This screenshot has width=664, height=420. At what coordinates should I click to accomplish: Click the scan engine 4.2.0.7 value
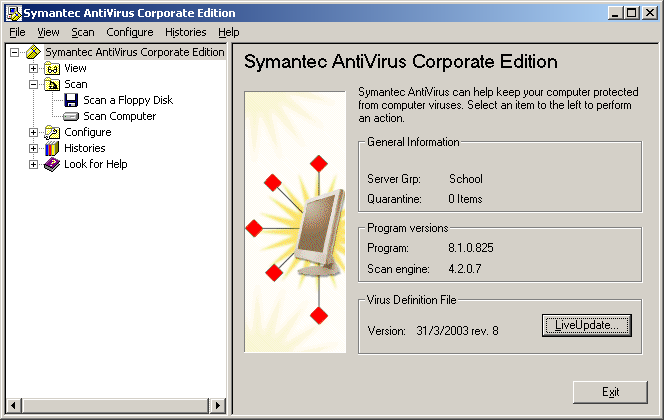coord(465,269)
